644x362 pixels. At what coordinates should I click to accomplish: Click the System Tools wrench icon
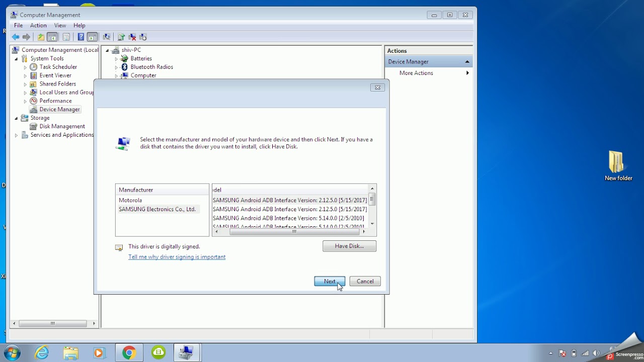tap(25, 58)
